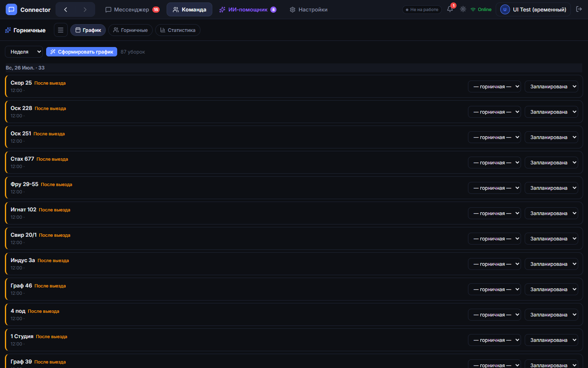Image resolution: width=588 pixels, height=368 pixels.
Task: Click the logout icon
Action: click(x=579, y=9)
